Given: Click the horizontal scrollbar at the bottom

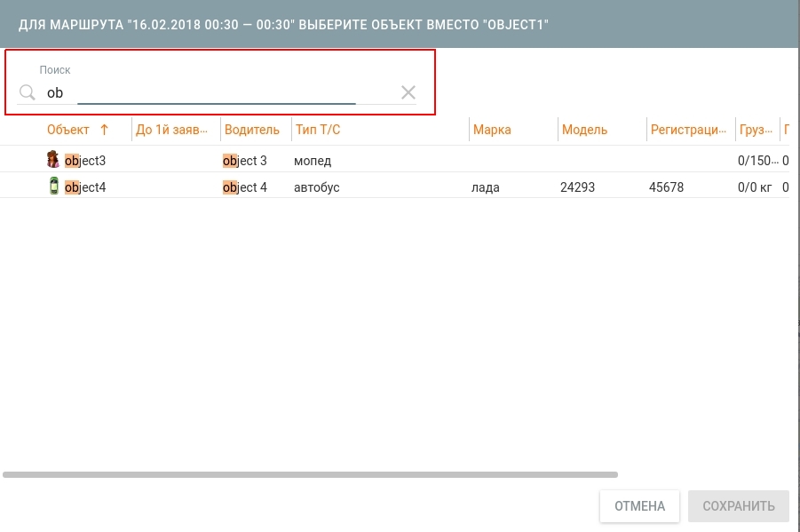Looking at the screenshot, I should tap(310, 475).
